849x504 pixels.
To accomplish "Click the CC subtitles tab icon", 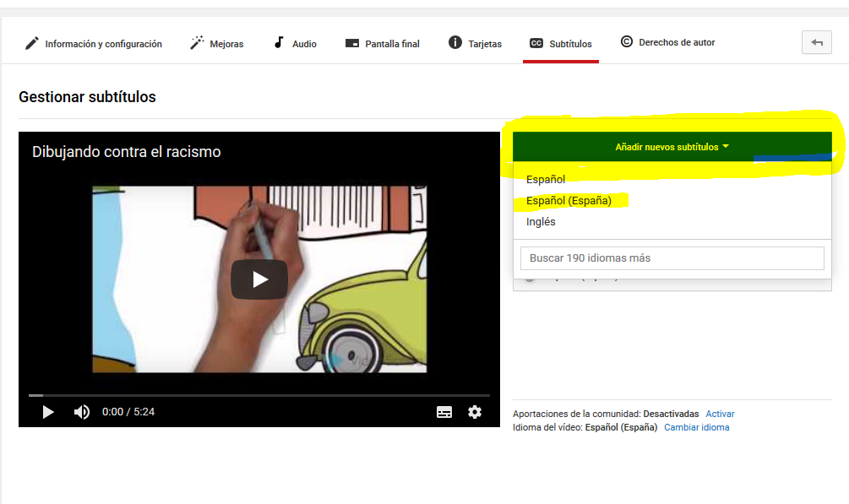I will coord(536,43).
